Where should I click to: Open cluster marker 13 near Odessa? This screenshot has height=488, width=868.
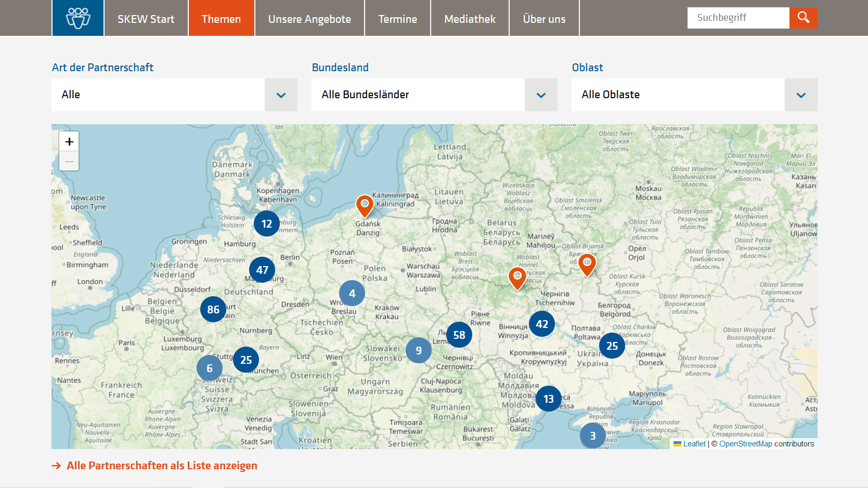(x=549, y=399)
